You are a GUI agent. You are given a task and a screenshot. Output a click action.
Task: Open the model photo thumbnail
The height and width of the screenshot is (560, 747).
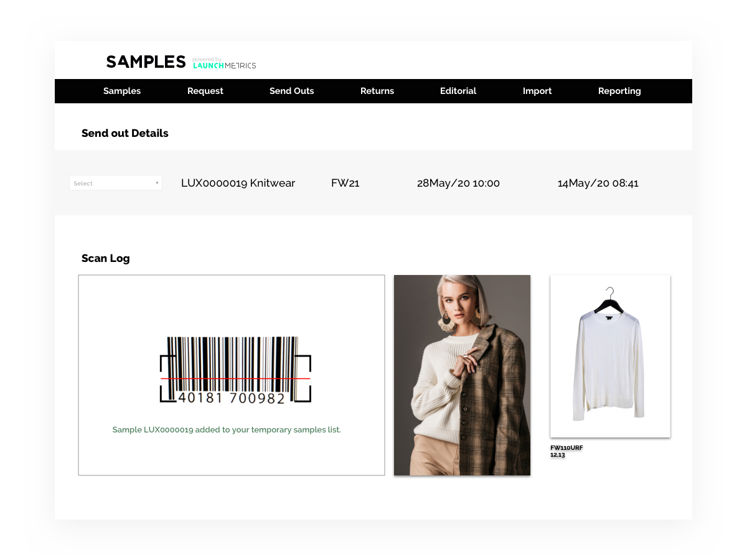coord(462,375)
